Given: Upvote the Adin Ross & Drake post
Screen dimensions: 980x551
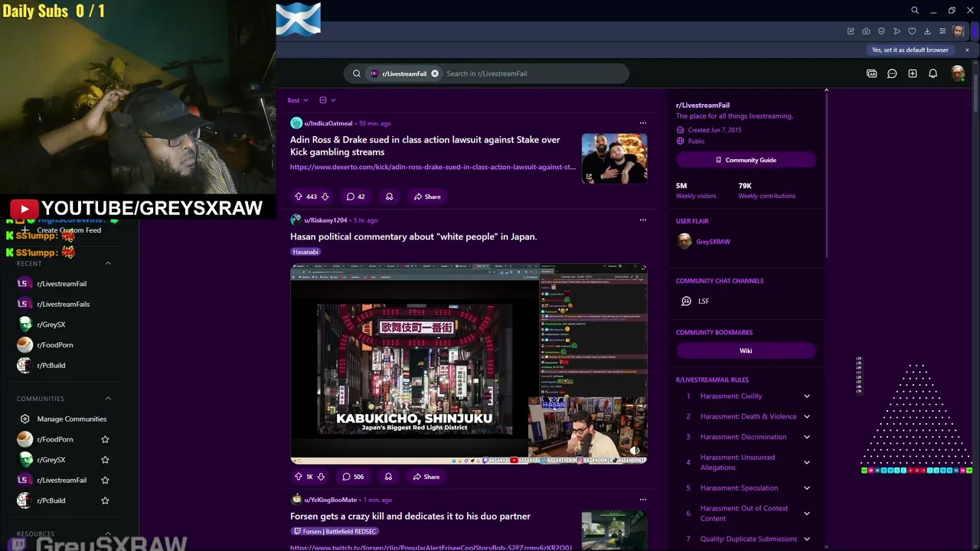Looking at the screenshot, I should (299, 197).
